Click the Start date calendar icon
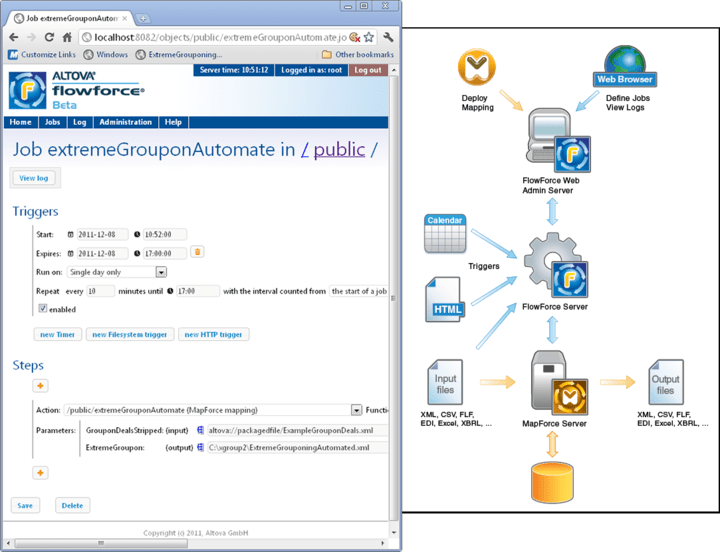 point(70,235)
